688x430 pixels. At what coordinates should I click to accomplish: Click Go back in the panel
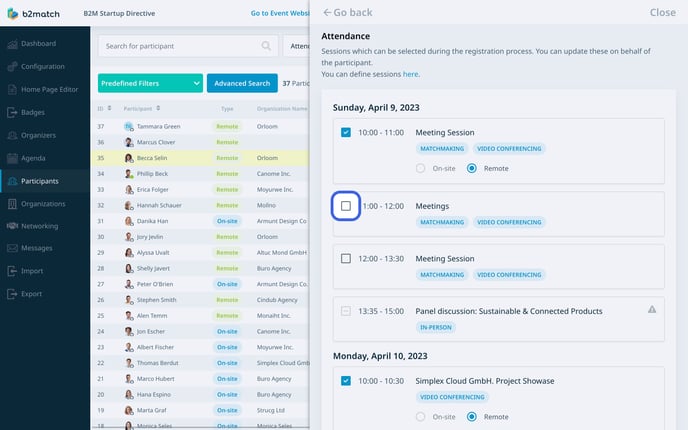coord(348,12)
